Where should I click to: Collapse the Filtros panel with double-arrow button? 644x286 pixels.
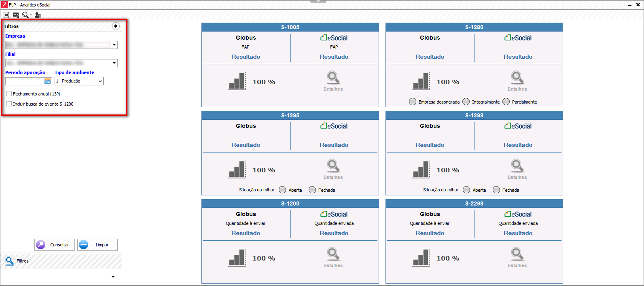pyautogui.click(x=116, y=26)
